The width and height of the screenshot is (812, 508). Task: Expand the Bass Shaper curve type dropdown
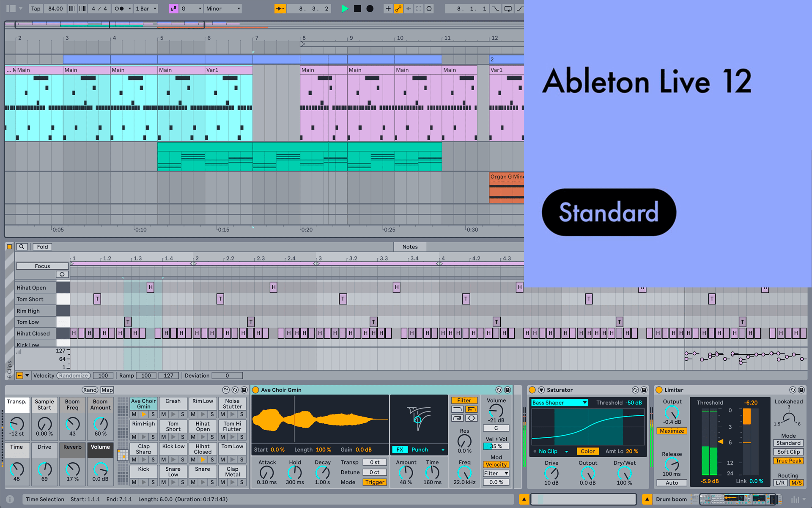[559, 403]
